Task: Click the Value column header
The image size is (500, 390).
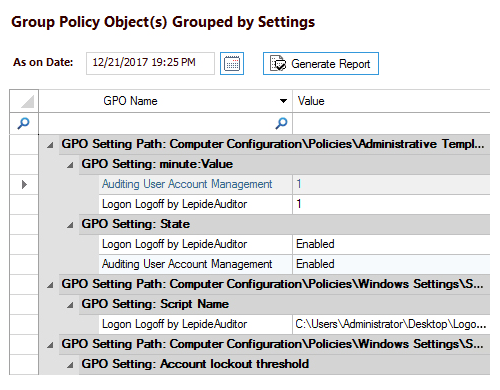Action: tap(391, 101)
